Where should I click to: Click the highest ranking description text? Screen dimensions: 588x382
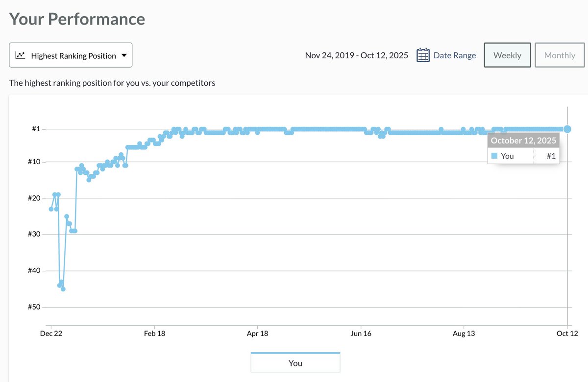coord(112,83)
